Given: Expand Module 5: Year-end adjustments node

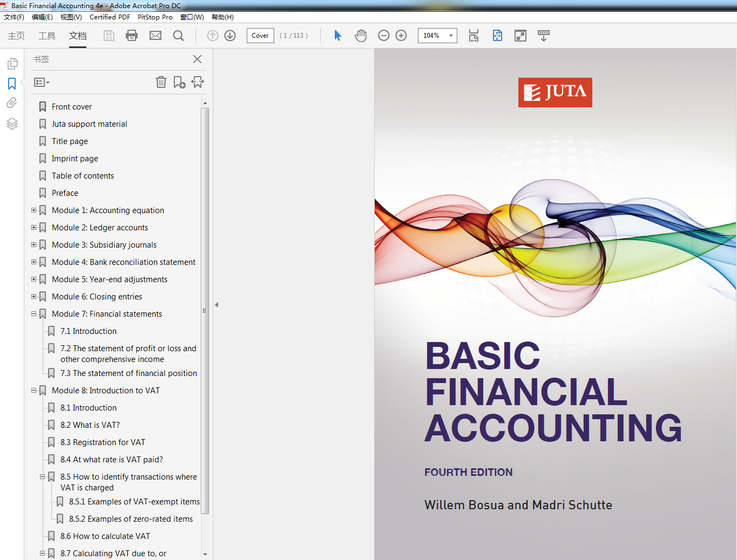Looking at the screenshot, I should (34, 279).
